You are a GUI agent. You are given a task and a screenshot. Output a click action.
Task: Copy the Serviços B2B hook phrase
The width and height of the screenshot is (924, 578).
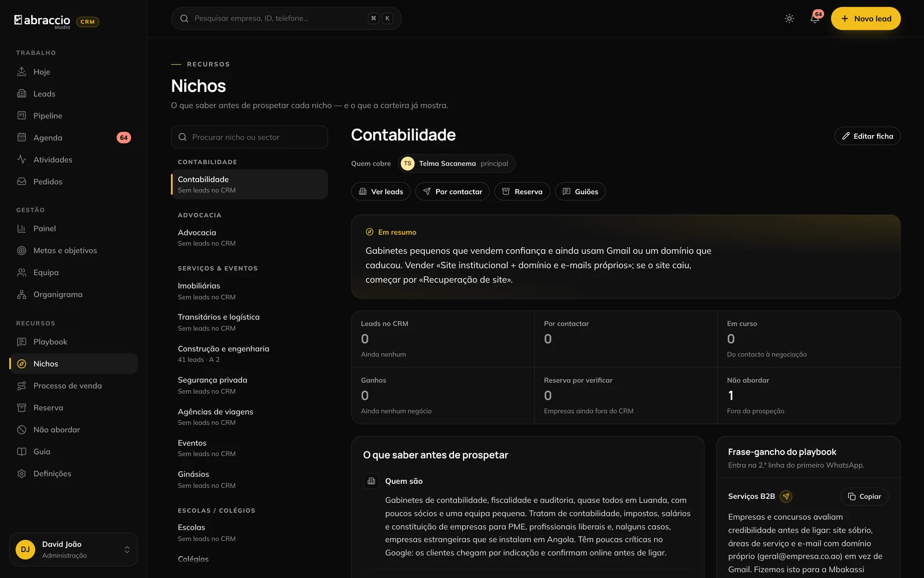click(x=864, y=497)
